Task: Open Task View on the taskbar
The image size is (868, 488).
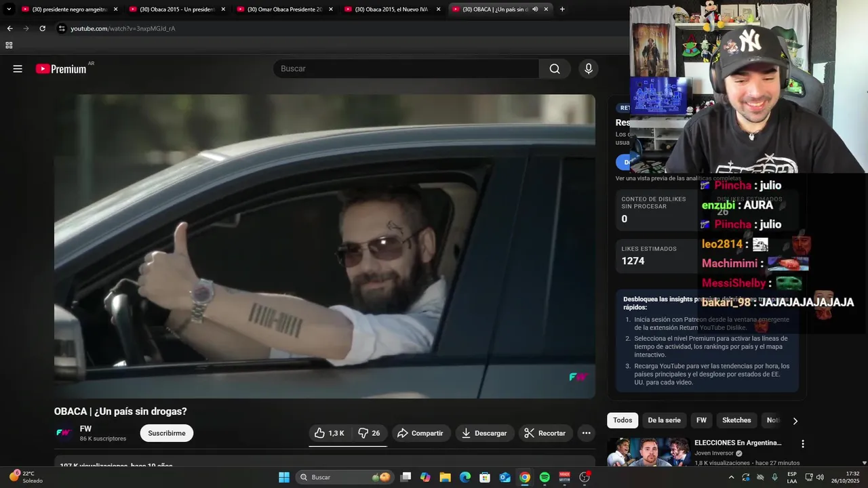Action: 406,477
